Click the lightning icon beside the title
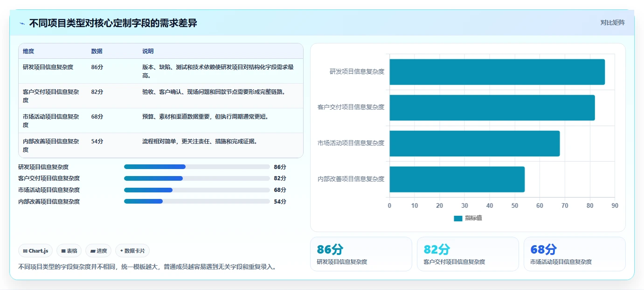Screen dimensions: 644x290 point(22,23)
